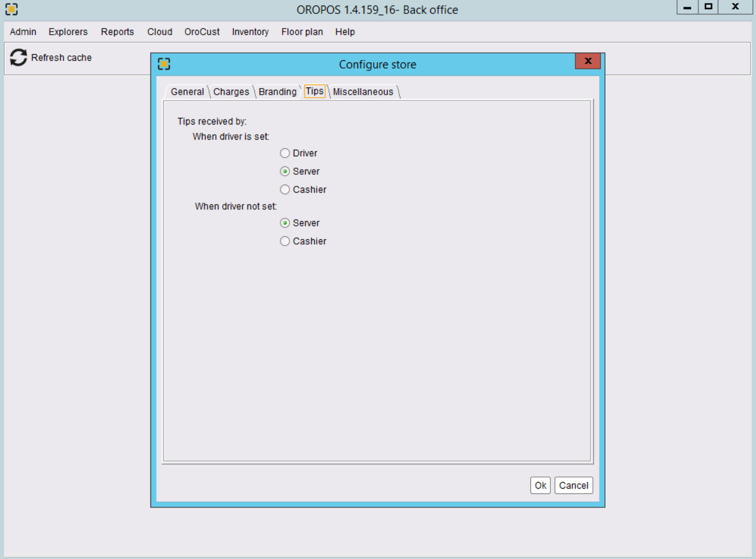Open the Inventory menu
Screen dimensions: 756x559
(x=250, y=32)
